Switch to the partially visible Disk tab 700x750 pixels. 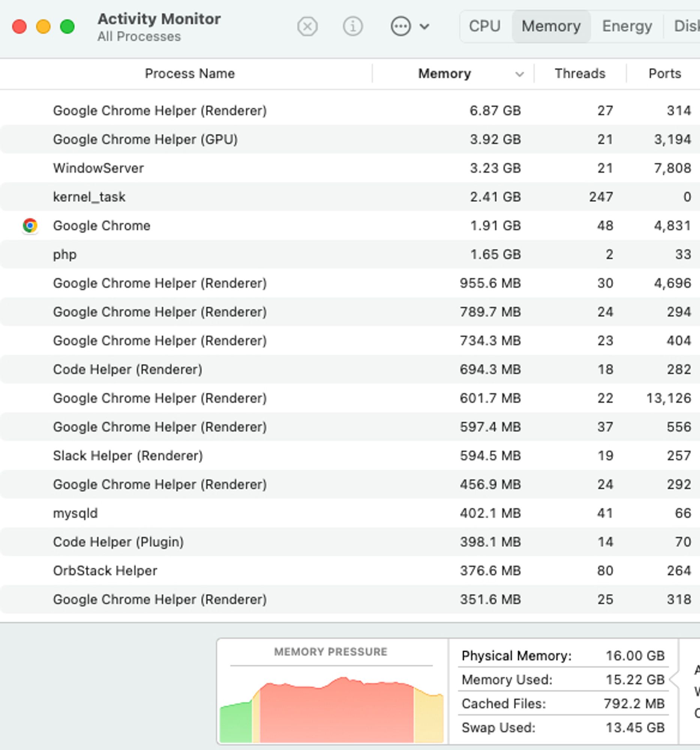686,26
